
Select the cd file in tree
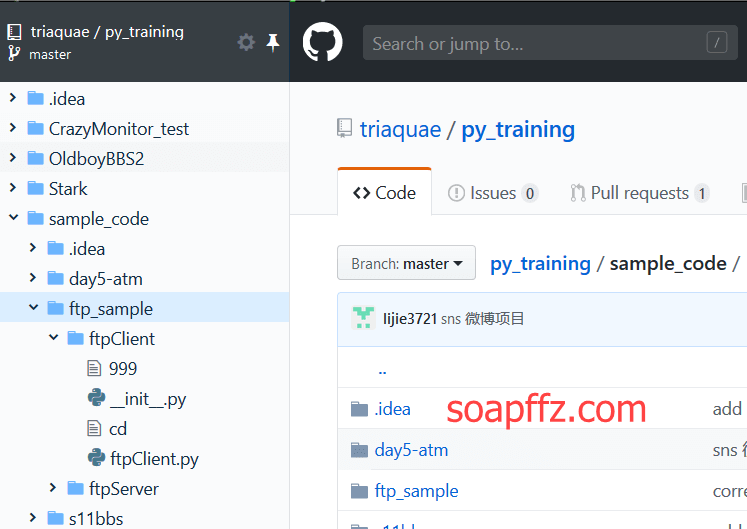(x=118, y=428)
